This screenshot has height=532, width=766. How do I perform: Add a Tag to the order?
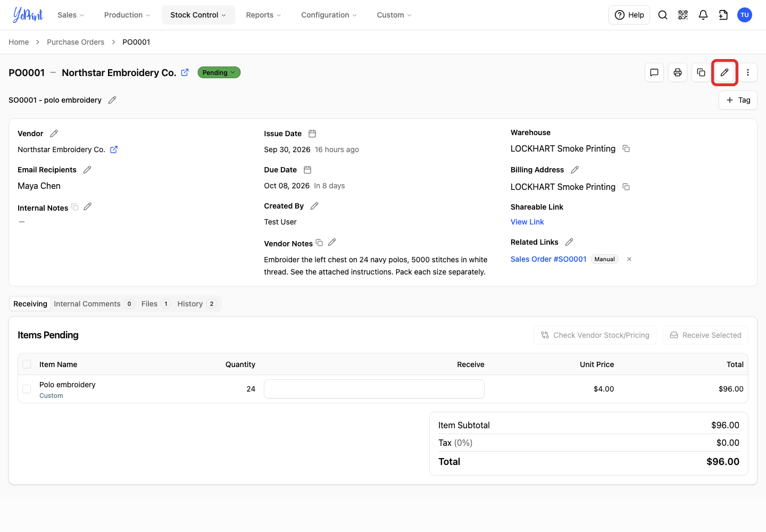click(x=738, y=100)
